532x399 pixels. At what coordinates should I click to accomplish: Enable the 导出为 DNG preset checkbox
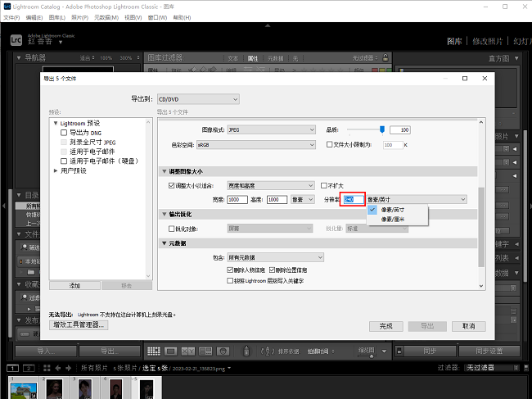(x=65, y=132)
